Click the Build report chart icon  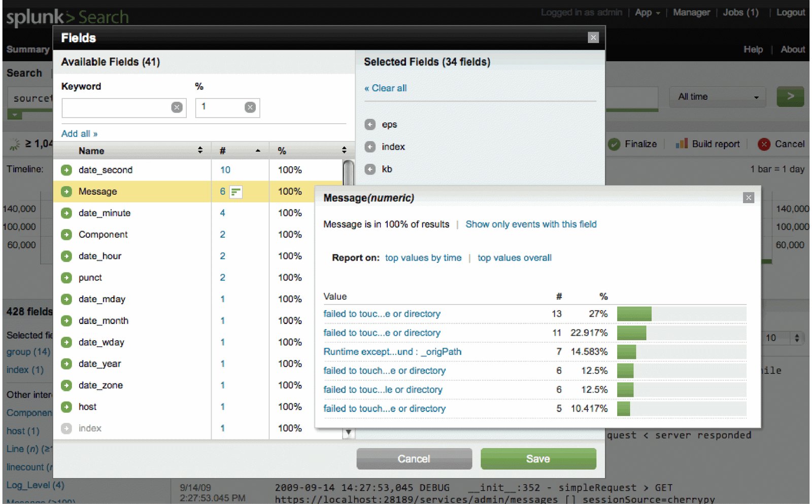(x=682, y=143)
